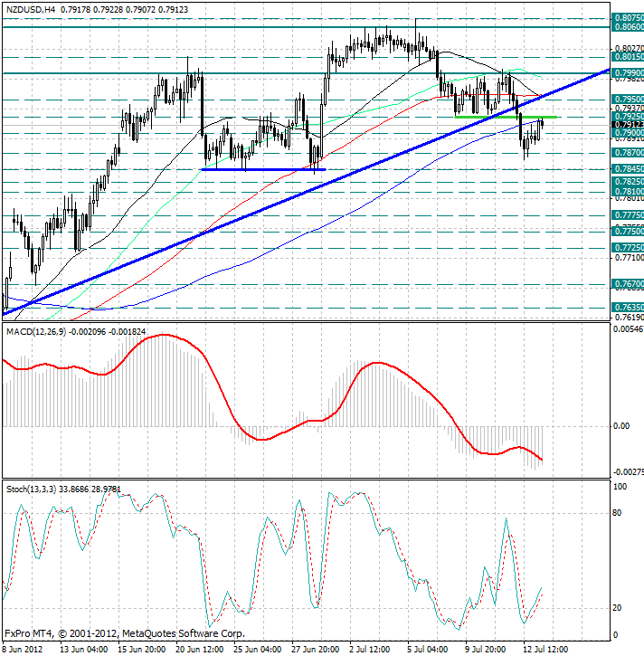Click the 0.77100 price scale value
644x656 pixels.
[629, 258]
